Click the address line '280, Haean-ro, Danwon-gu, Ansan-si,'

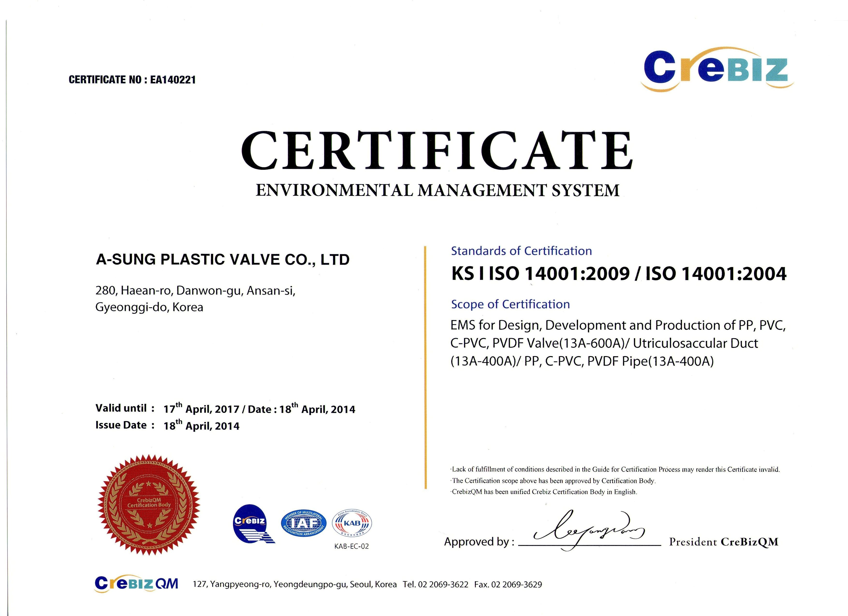(196, 290)
